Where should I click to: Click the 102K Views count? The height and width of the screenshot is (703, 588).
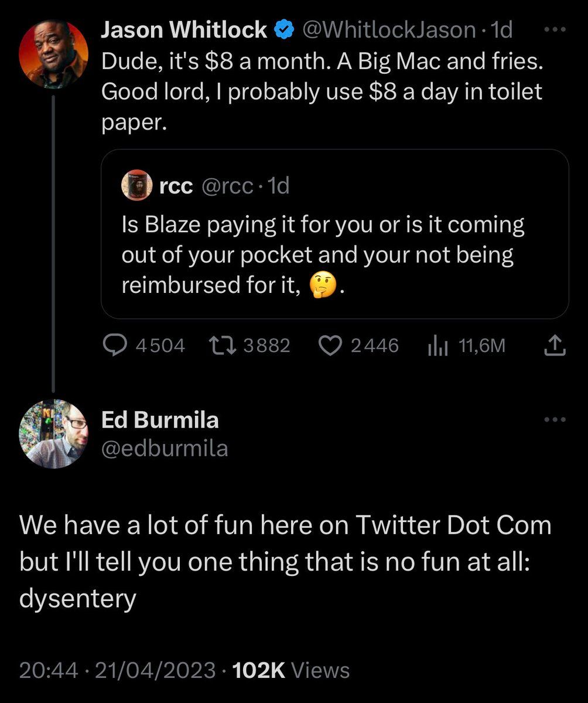point(291,670)
